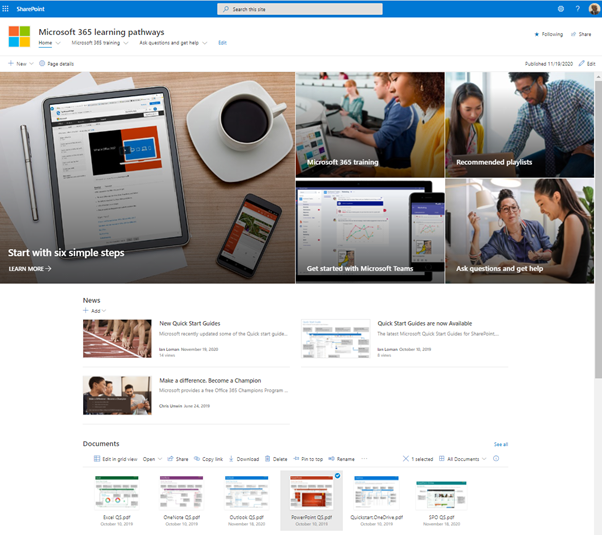The width and height of the screenshot is (602, 535).
Task: Open Make a difference. Become a Champion article
Action: coord(210,380)
